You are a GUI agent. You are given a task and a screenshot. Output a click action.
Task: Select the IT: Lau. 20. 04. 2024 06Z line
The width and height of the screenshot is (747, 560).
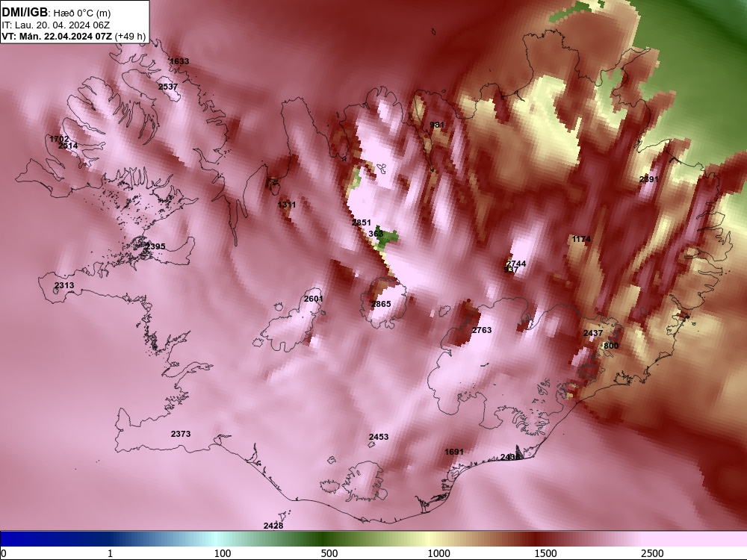pyautogui.click(x=56, y=25)
